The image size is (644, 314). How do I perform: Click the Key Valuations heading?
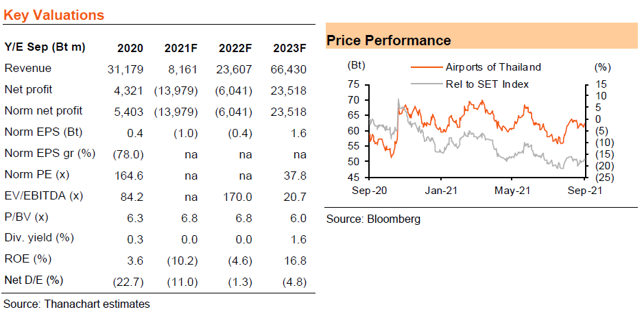click(53, 15)
